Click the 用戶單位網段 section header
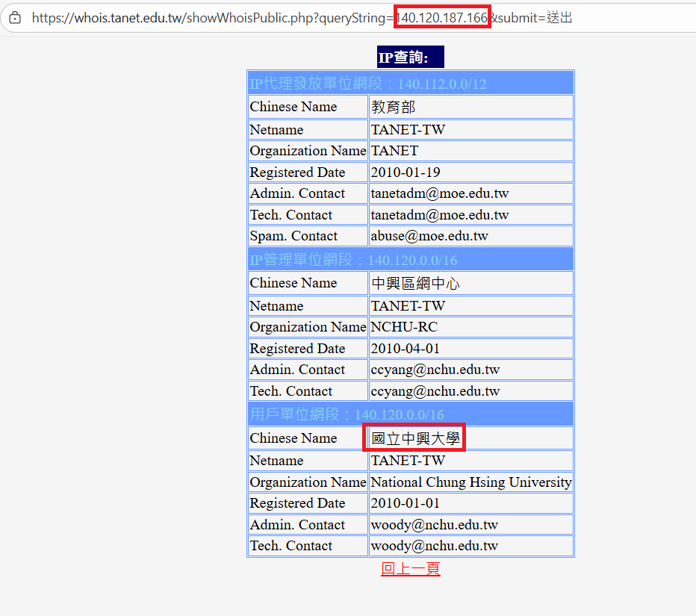This screenshot has height=616, width=696. pos(411,414)
